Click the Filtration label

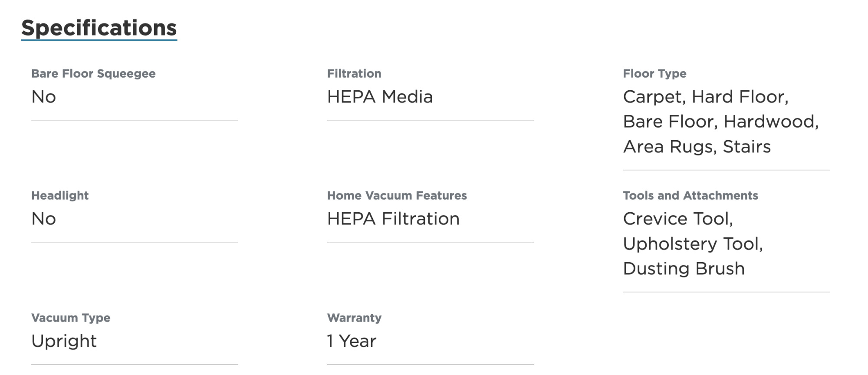click(354, 74)
